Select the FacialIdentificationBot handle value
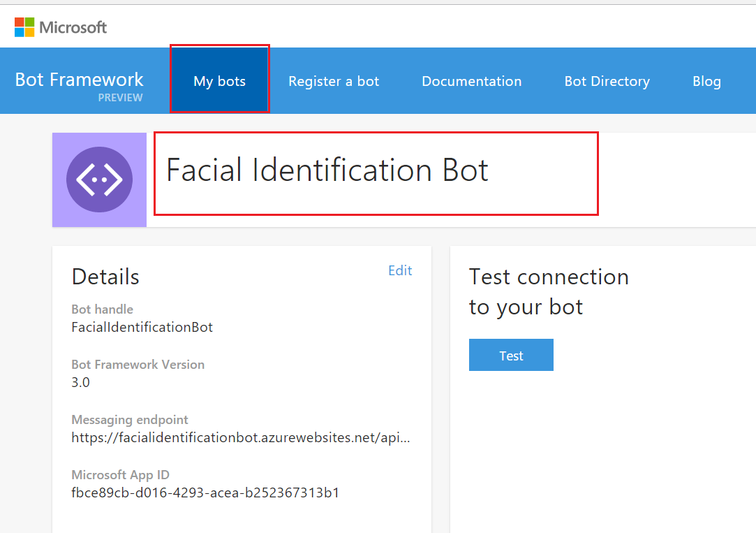The image size is (756, 533). (x=142, y=327)
